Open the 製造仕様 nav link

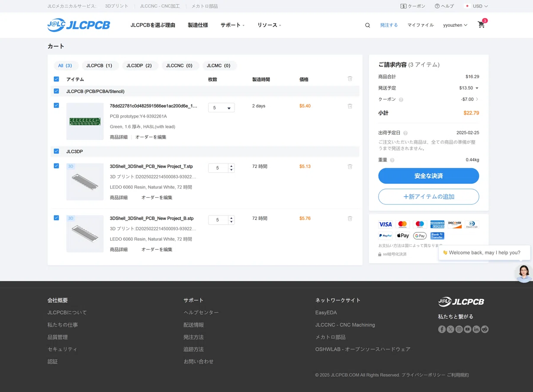(x=198, y=25)
